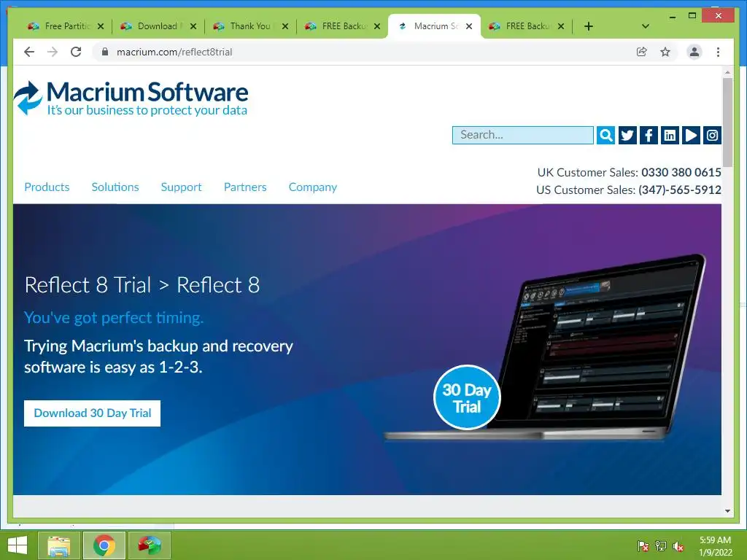The image size is (747, 560).
Task: Click the search magnifier icon button
Action: (605, 135)
